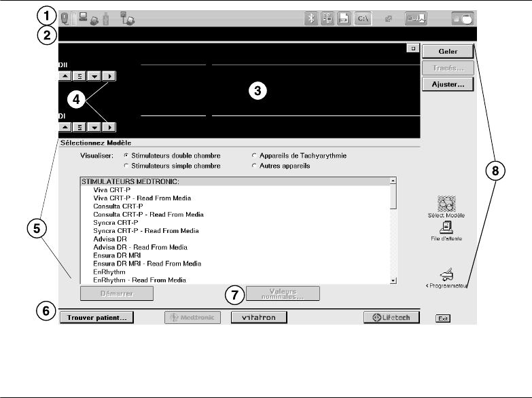Click the Programmateur icon in the tool palette
Image resolution: width=532 pixels, height=398 pixels.
(x=446, y=278)
